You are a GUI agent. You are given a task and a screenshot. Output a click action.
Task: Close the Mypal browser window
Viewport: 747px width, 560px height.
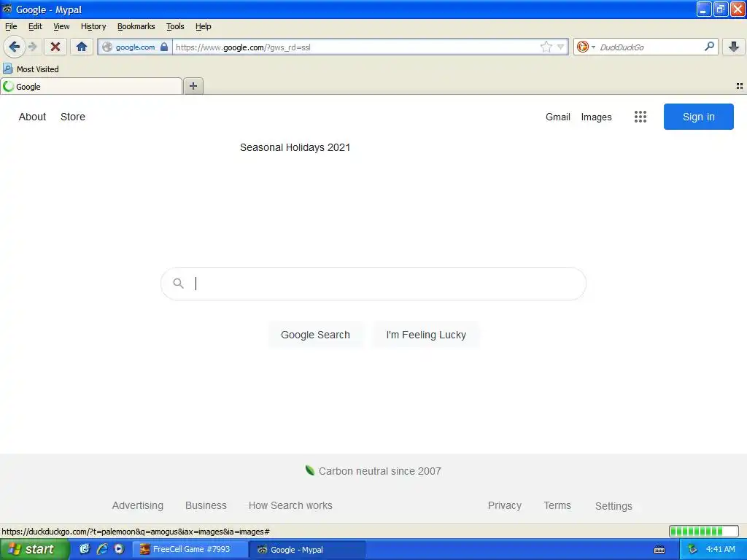pyautogui.click(x=738, y=9)
